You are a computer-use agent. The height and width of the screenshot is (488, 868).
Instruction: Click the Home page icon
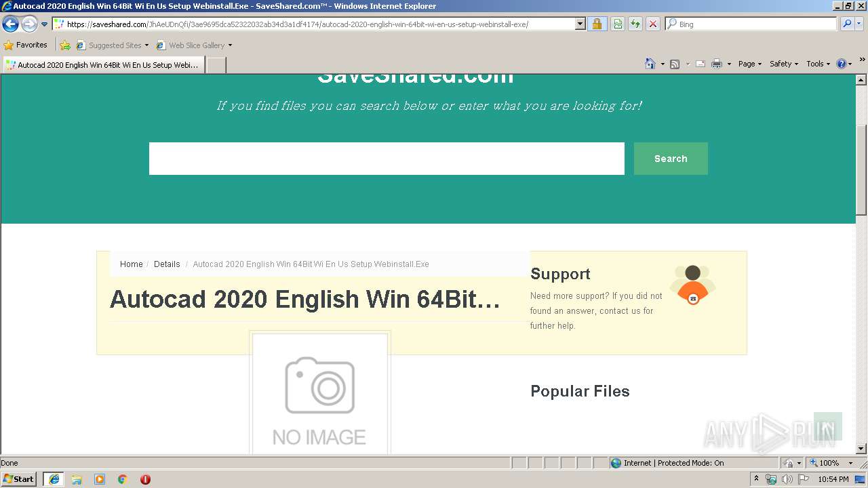tap(650, 64)
